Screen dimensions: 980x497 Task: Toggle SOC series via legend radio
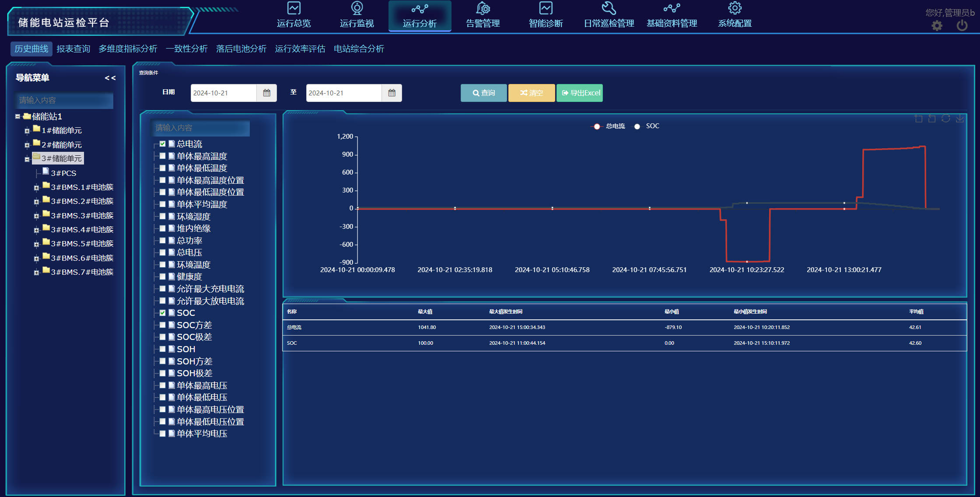click(637, 126)
